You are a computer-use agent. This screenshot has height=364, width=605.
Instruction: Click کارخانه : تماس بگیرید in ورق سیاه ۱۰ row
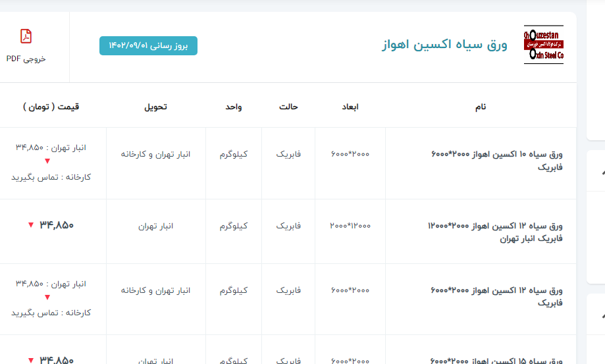tap(51, 177)
